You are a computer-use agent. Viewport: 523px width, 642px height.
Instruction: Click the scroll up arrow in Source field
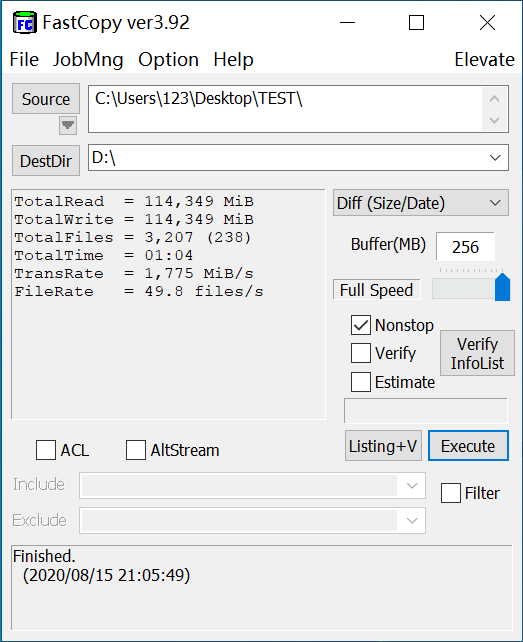pos(494,99)
